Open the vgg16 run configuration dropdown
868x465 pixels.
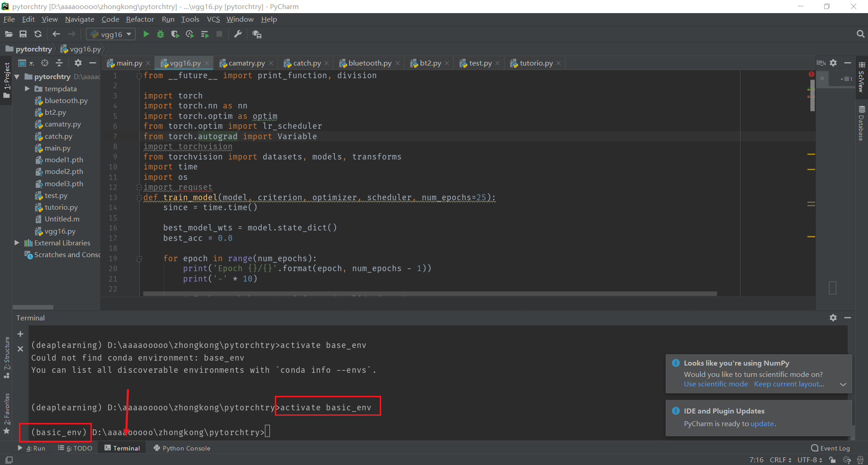click(129, 34)
